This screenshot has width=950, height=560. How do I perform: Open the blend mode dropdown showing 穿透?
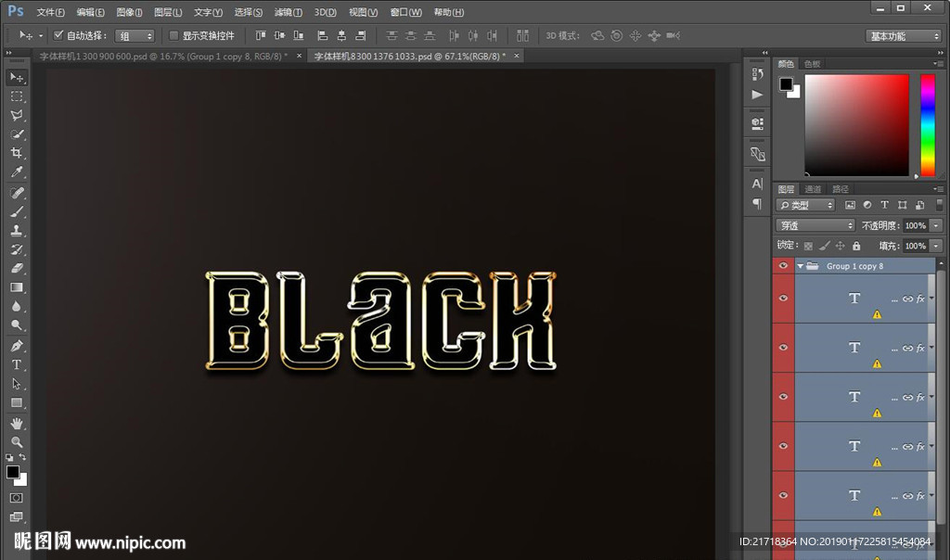815,225
